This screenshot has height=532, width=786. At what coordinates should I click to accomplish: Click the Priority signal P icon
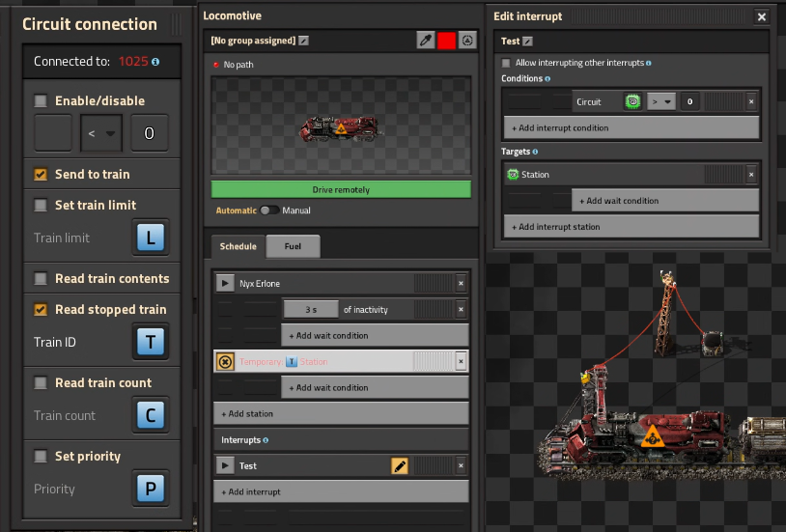coord(150,488)
